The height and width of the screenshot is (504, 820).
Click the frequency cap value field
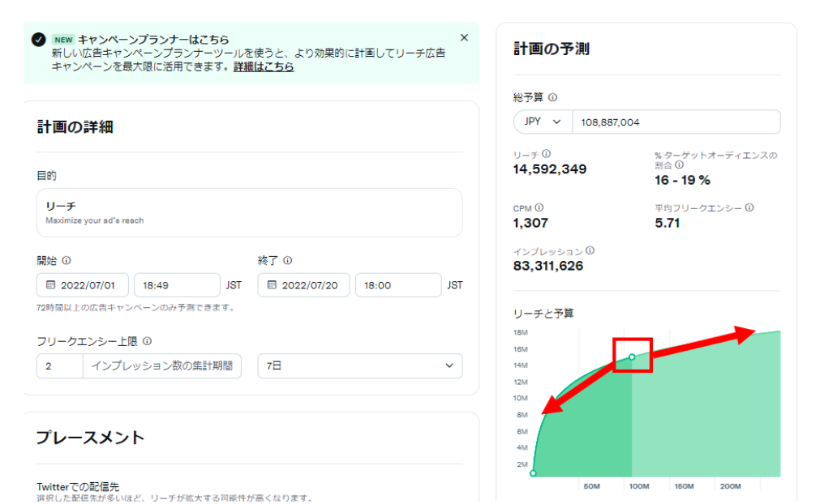coord(59,366)
